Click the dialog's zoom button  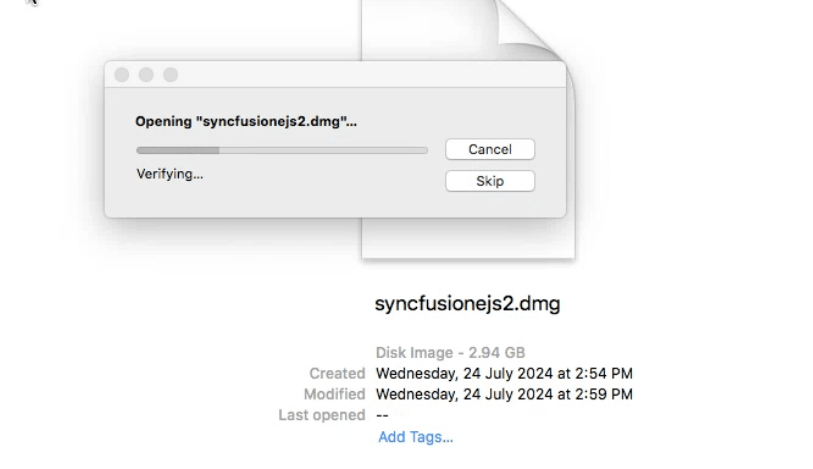pyautogui.click(x=170, y=75)
